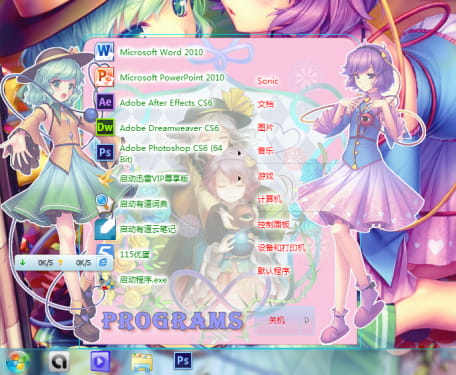Open 启动有道云笔记 notes app
456x375 pixels.
click(x=136, y=229)
